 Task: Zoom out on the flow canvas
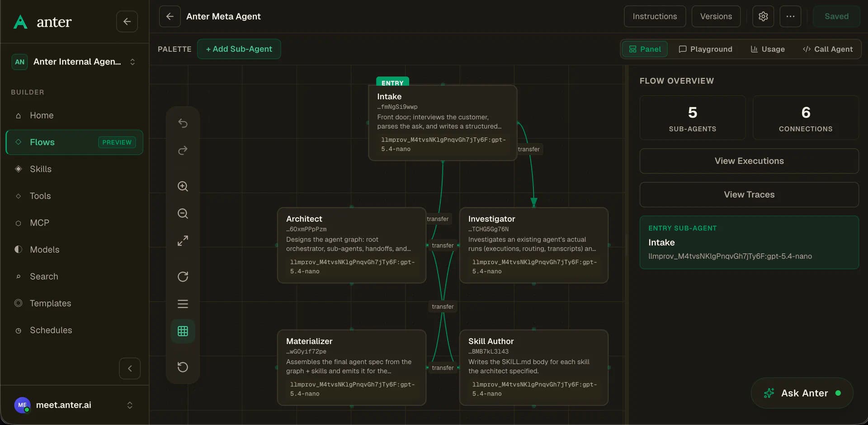pos(183,213)
